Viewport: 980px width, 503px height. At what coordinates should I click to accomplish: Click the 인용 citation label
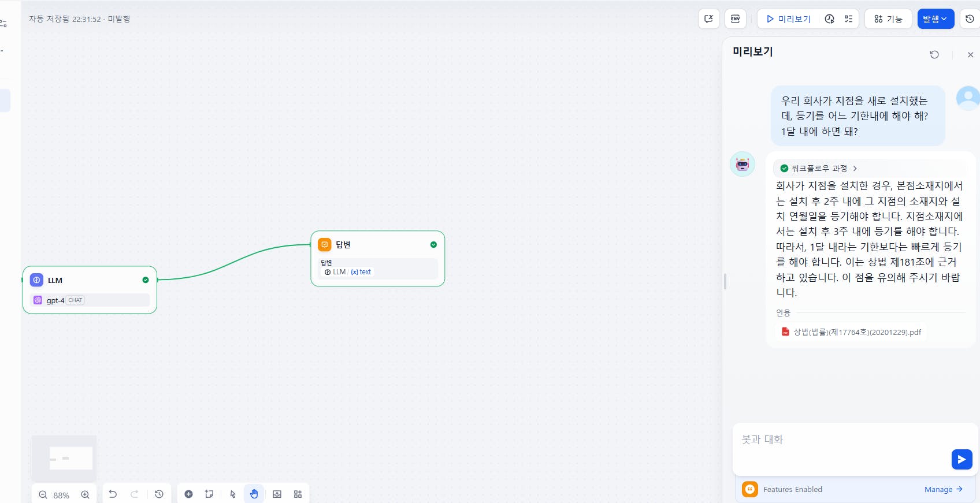tap(783, 313)
